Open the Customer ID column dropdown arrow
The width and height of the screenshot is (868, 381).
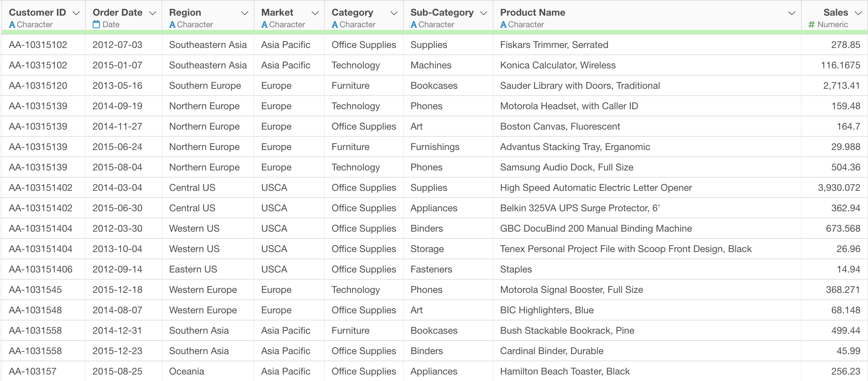(76, 13)
